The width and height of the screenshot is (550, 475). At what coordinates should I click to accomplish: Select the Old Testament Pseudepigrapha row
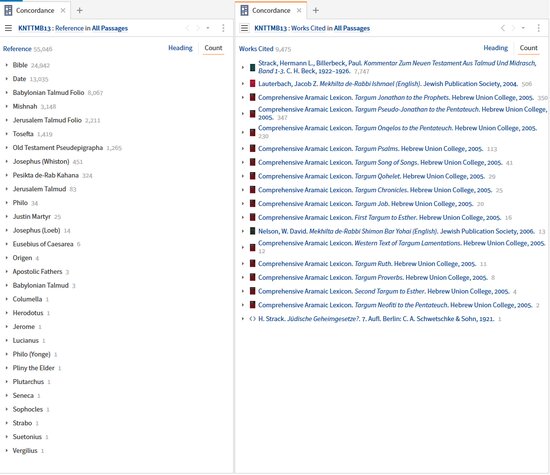pos(67,148)
